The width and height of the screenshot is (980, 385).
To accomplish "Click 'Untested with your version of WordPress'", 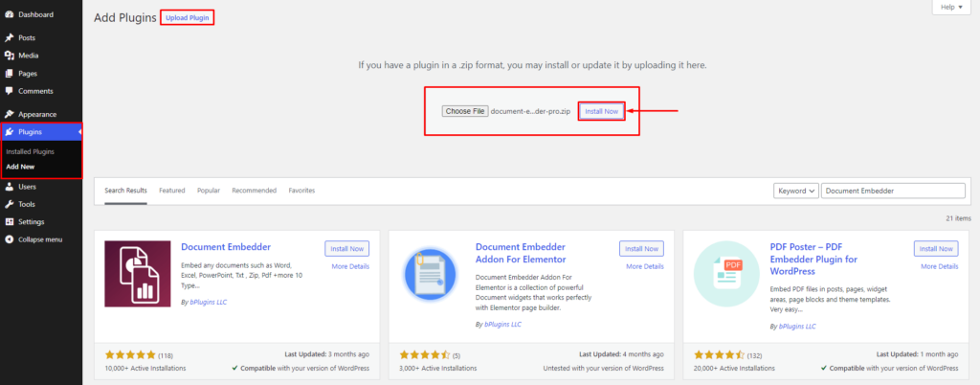I will [x=603, y=368].
